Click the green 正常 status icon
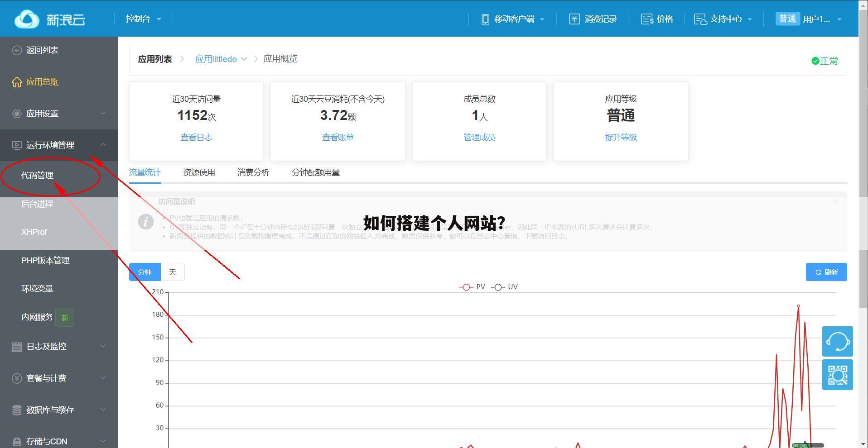Viewport: 868px width, 448px height. point(815,61)
